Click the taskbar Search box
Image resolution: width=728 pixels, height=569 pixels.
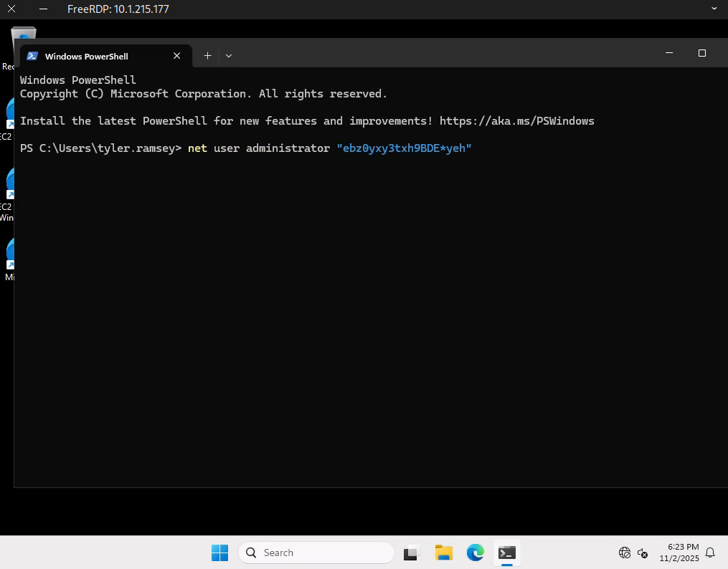tap(316, 553)
